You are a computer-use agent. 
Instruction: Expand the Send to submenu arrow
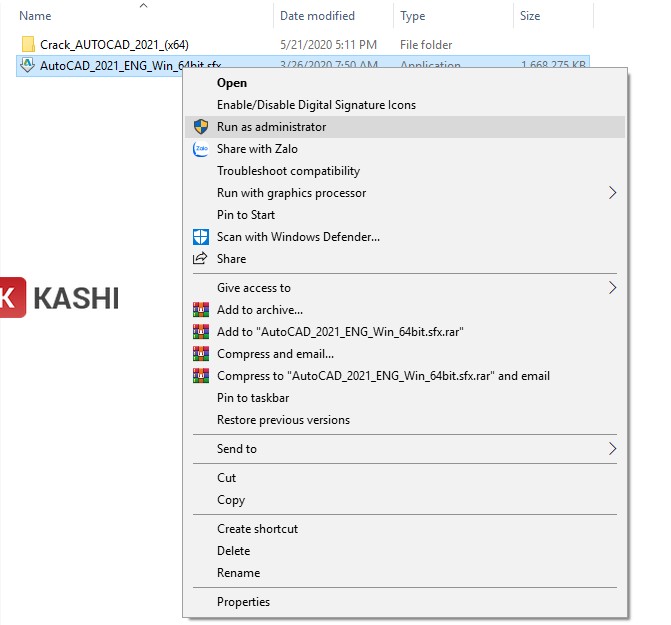click(612, 449)
